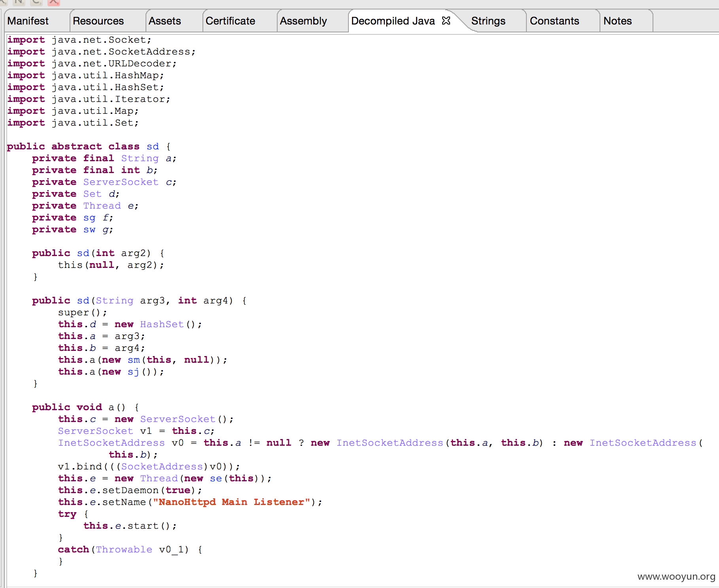Viewport: 719px width, 588px height.
Task: Activate the Decompiled Java tab
Action: (x=393, y=21)
